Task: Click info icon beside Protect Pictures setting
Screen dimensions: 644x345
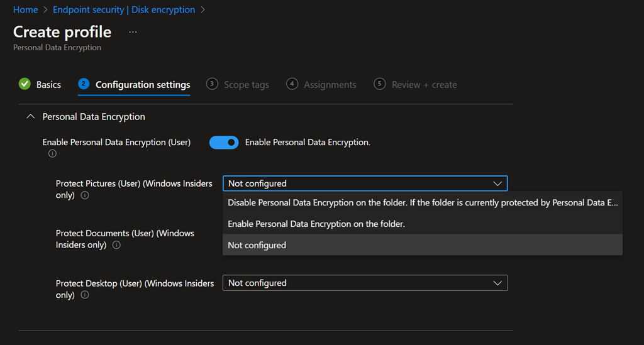Action: point(85,195)
